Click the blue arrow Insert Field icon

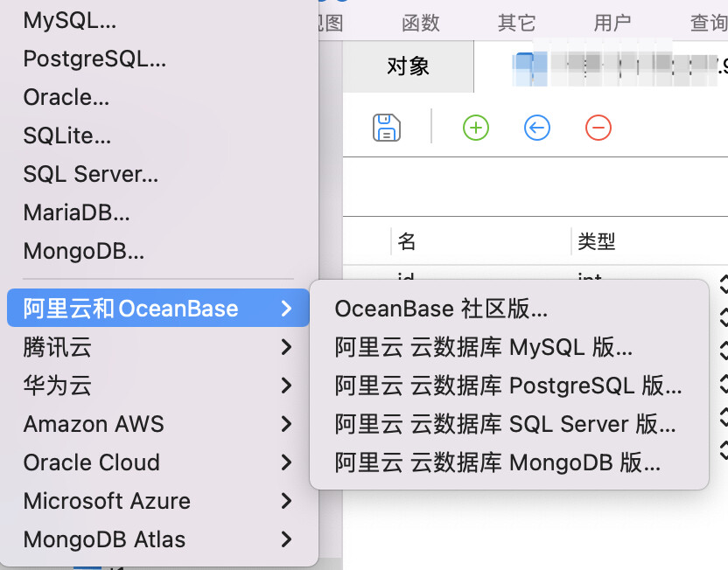tap(537, 128)
